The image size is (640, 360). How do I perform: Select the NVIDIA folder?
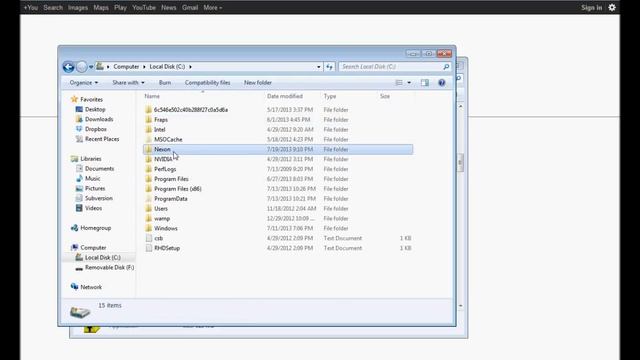coord(163,159)
